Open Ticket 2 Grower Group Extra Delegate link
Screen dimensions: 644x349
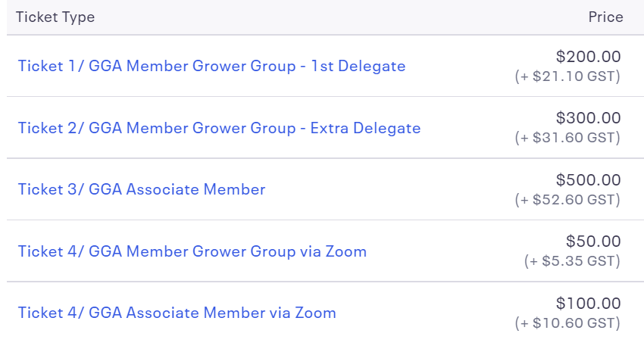point(219,128)
